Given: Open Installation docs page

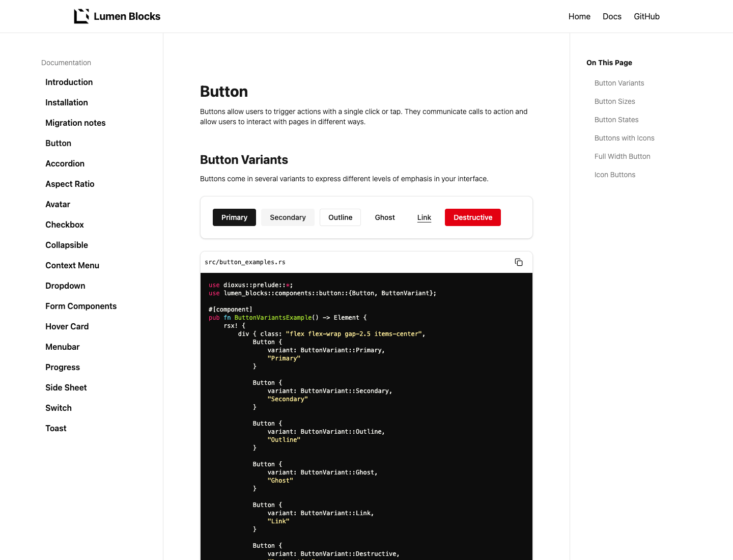Looking at the screenshot, I should point(67,102).
